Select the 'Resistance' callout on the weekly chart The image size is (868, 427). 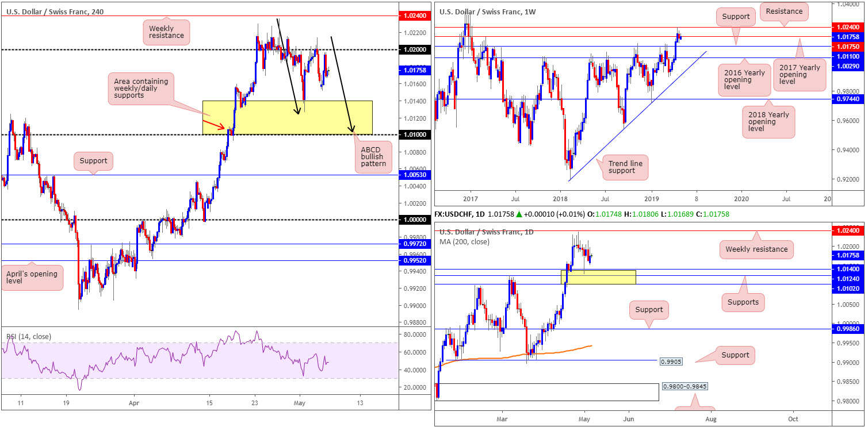tap(785, 10)
